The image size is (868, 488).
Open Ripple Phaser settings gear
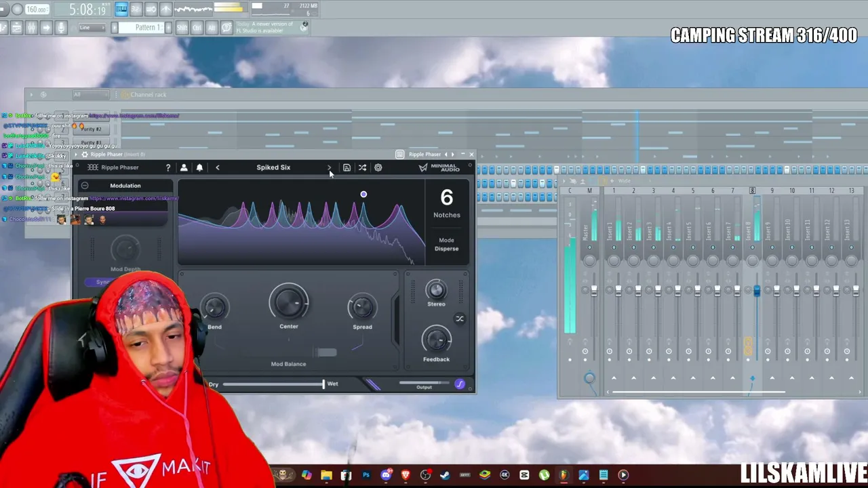tap(378, 167)
